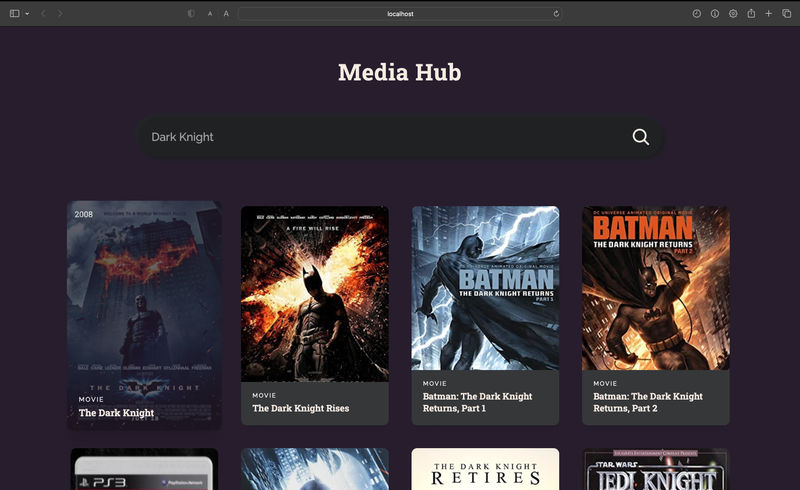The width and height of the screenshot is (800, 490).
Task: Open the settings gear in toolbar
Action: tap(733, 13)
